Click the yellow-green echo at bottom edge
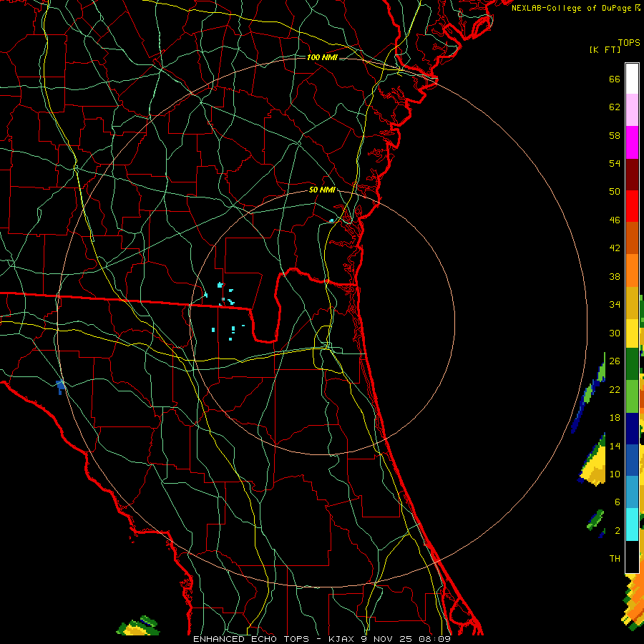644x644 pixels. [138, 626]
